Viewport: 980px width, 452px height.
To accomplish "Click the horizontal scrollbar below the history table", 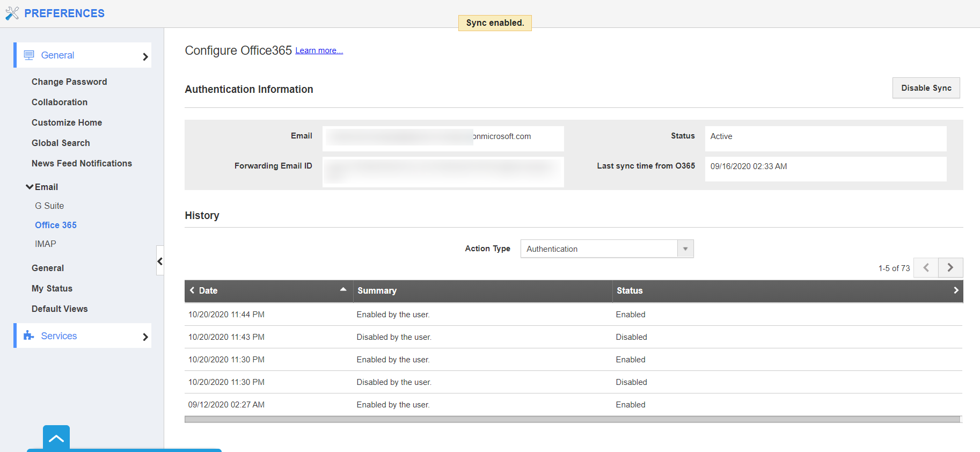I will point(572,419).
